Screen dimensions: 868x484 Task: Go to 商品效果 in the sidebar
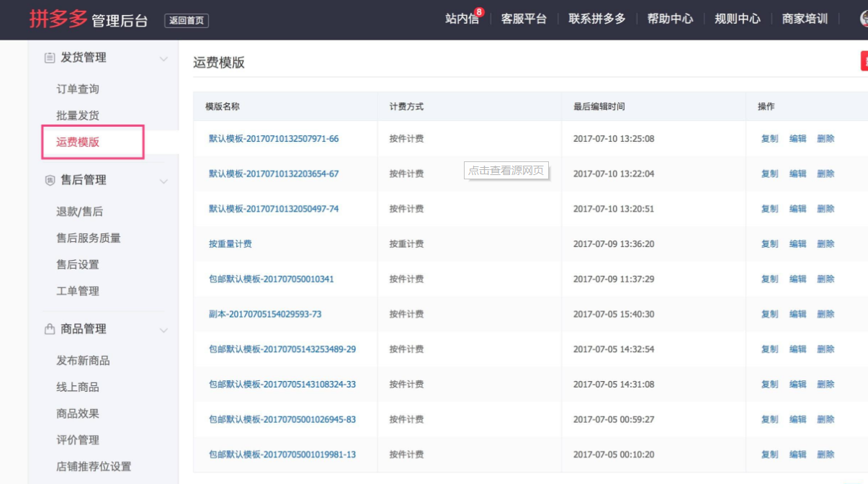pos(78,414)
